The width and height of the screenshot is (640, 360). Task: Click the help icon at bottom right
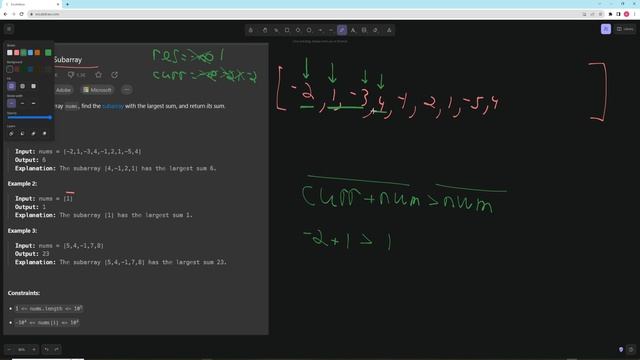pyautogui.click(x=631, y=349)
